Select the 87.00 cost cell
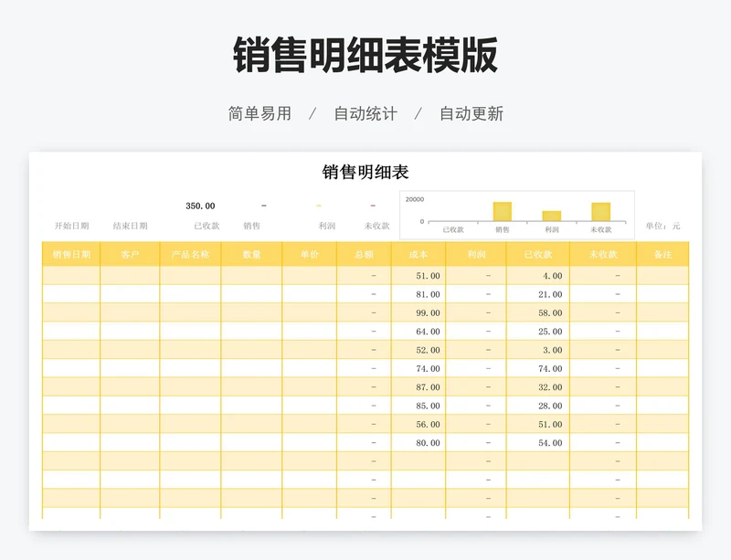The height and width of the screenshot is (560, 731). pyautogui.click(x=418, y=387)
